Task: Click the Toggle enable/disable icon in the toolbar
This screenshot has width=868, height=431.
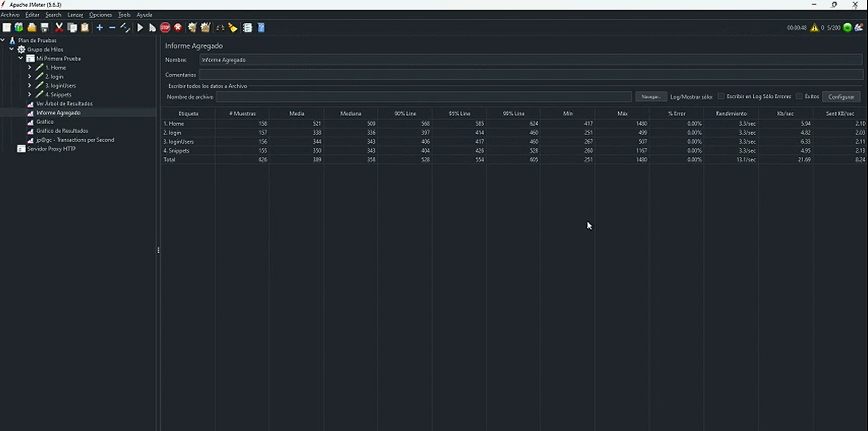Action: point(125,28)
